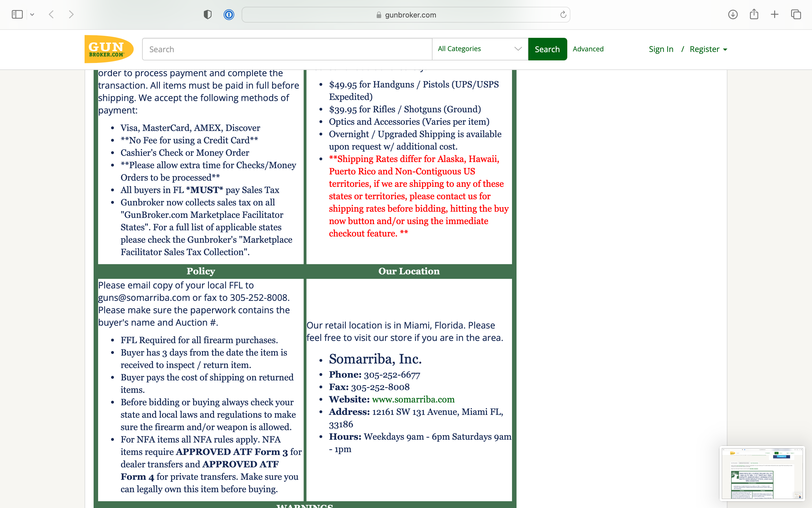The height and width of the screenshot is (508, 812).
Task: Show the tab overview icon
Action: (796, 14)
